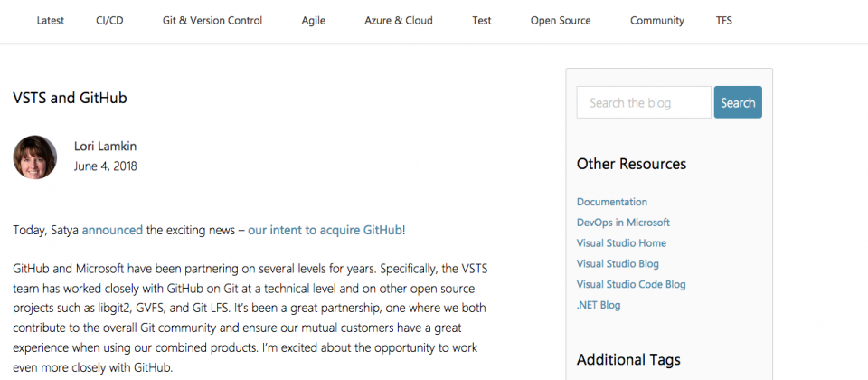Go to the Community section

pos(657,21)
